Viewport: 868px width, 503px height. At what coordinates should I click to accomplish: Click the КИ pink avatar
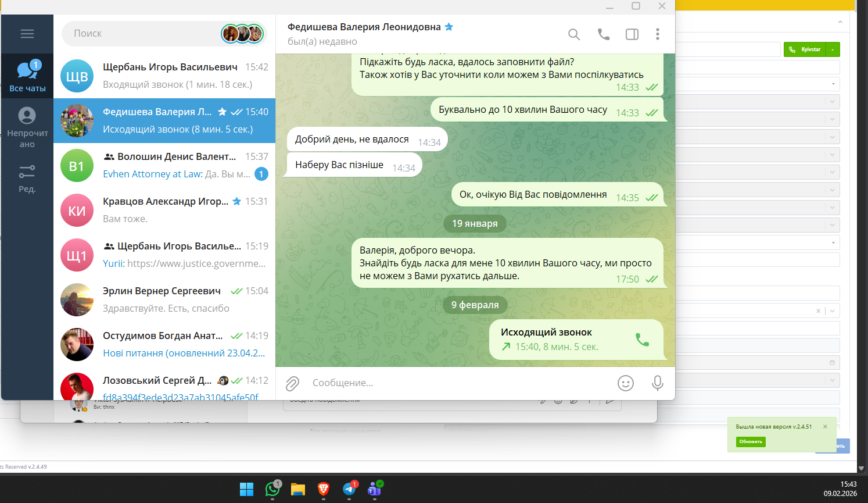(77, 211)
